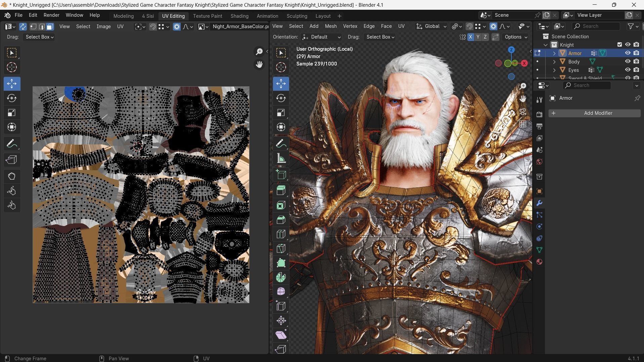The height and width of the screenshot is (362, 644).
Task: Toggle proportional editing in UV editor header
Action: click(x=177, y=27)
